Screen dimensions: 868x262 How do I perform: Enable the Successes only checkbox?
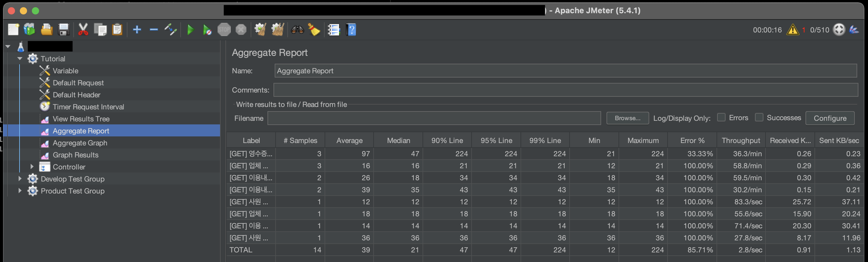[x=759, y=117]
